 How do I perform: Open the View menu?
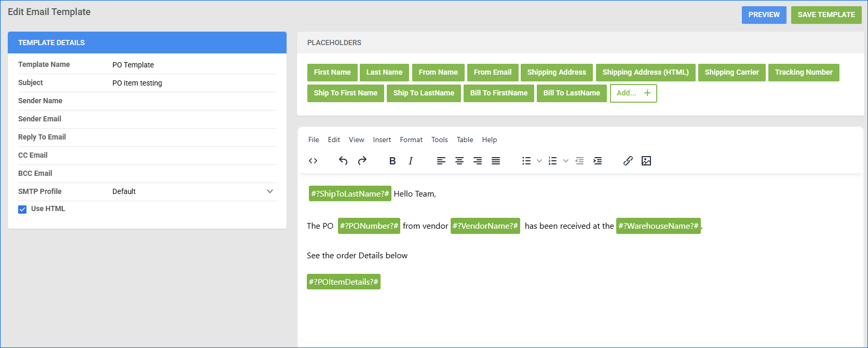(x=357, y=140)
